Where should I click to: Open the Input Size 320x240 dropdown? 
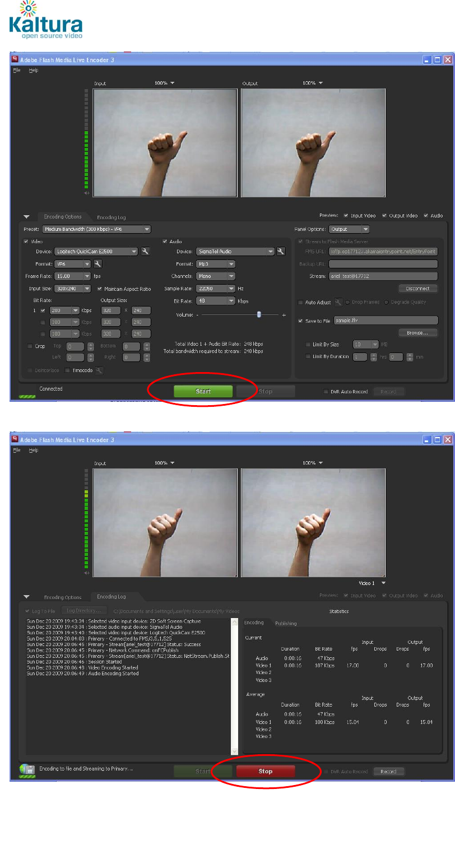[x=72, y=289]
